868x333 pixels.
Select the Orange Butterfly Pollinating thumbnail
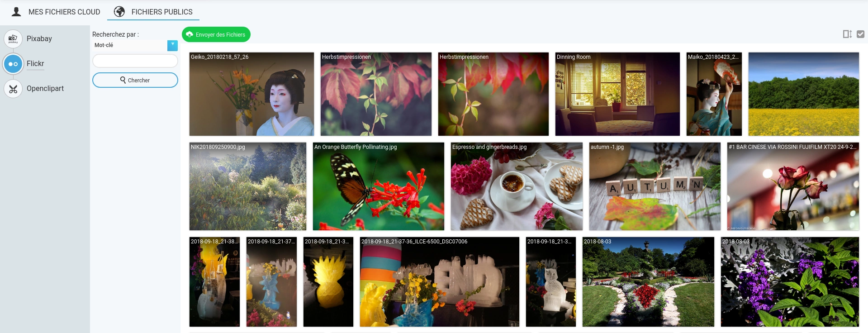379,186
